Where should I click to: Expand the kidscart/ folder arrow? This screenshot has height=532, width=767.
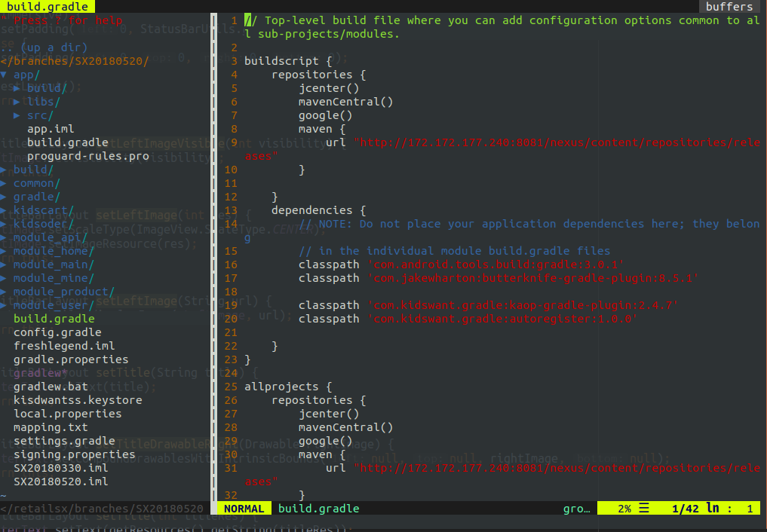pos(4,210)
